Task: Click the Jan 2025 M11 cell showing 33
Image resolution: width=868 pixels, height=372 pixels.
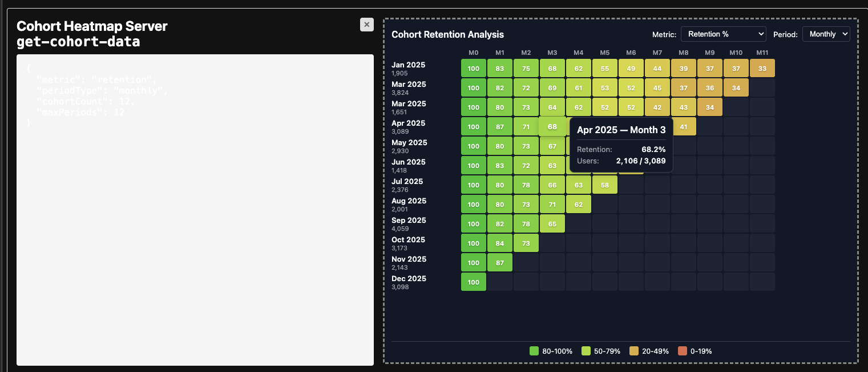Action: point(762,68)
